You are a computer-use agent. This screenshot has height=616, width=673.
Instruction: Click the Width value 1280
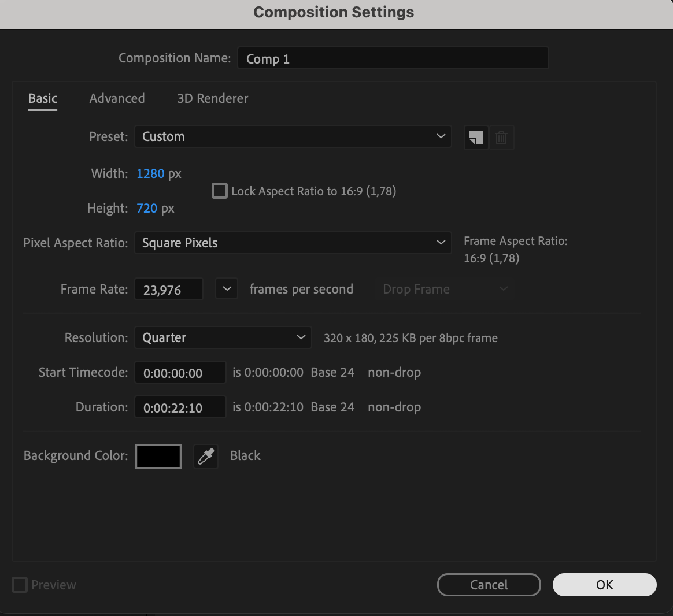(x=150, y=173)
